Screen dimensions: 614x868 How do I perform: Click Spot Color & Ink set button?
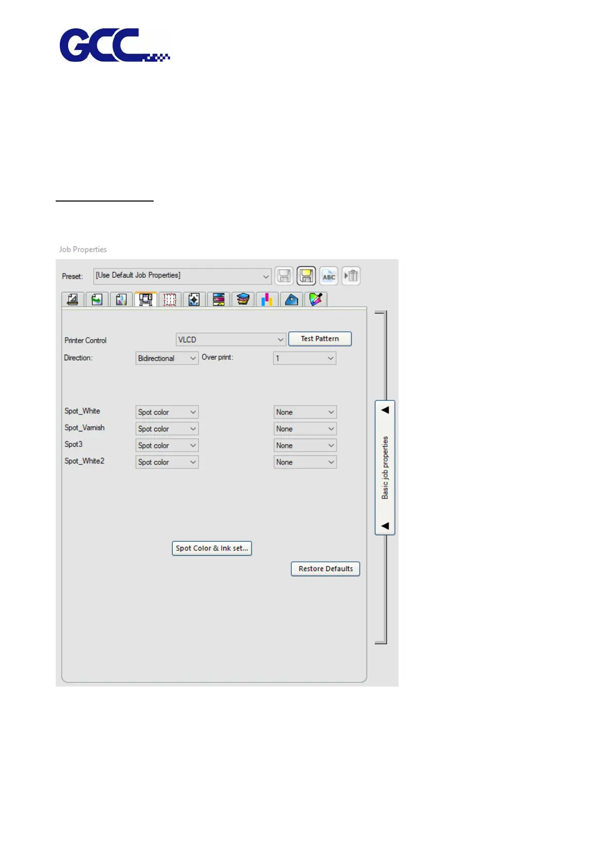[212, 548]
